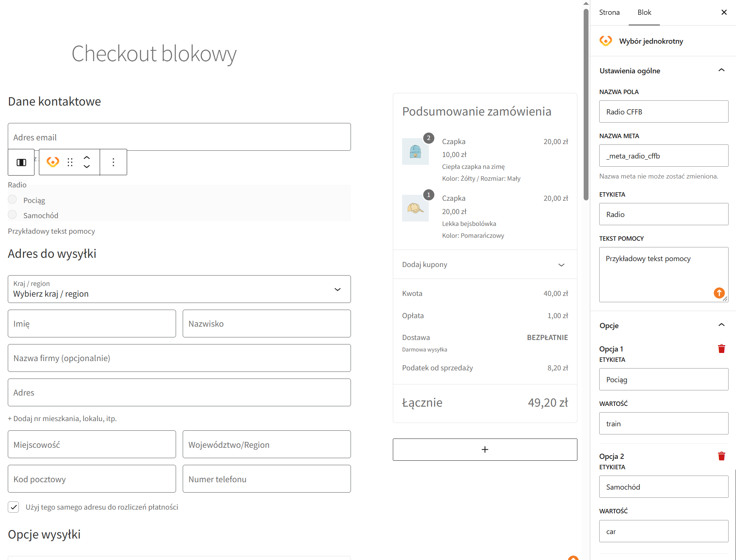This screenshot has height=560, width=736.
Task: Collapse the Ustawienia ogólne panel
Action: pos(721,70)
